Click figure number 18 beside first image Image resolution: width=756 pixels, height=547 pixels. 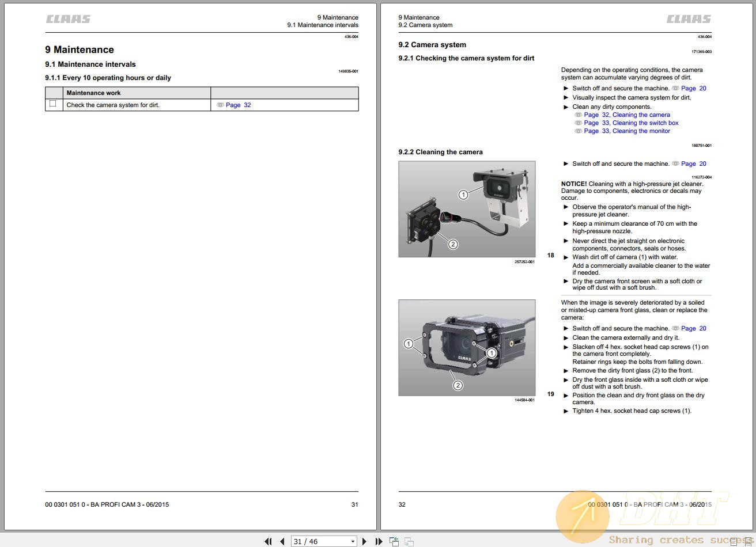(x=551, y=255)
